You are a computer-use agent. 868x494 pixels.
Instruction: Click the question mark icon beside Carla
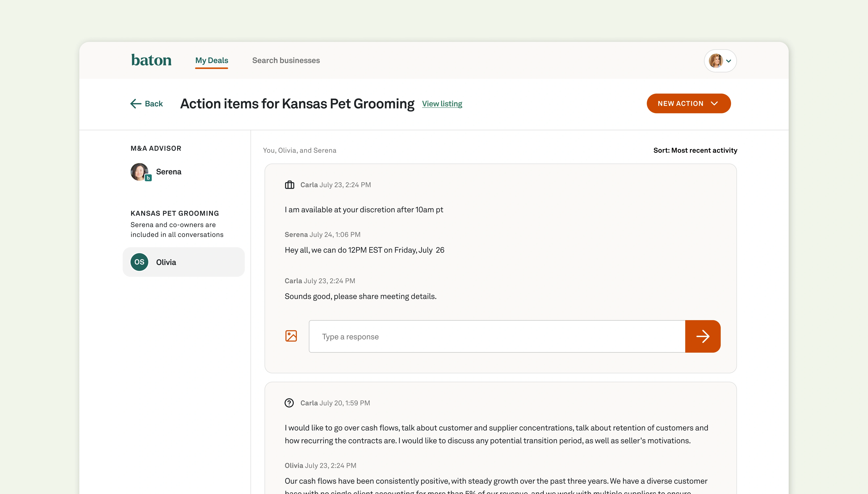(289, 403)
